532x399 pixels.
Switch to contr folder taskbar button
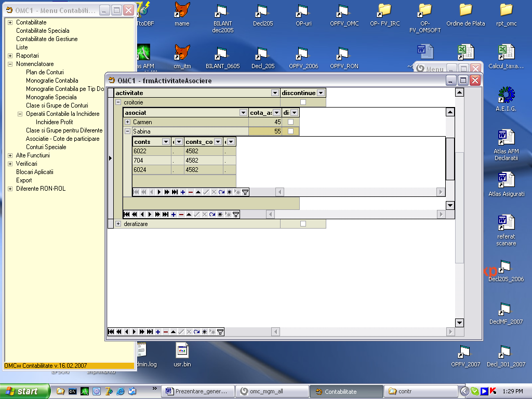pyautogui.click(x=421, y=392)
